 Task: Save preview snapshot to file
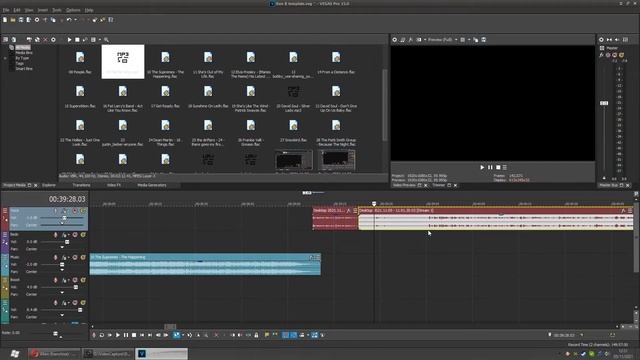pos(484,40)
